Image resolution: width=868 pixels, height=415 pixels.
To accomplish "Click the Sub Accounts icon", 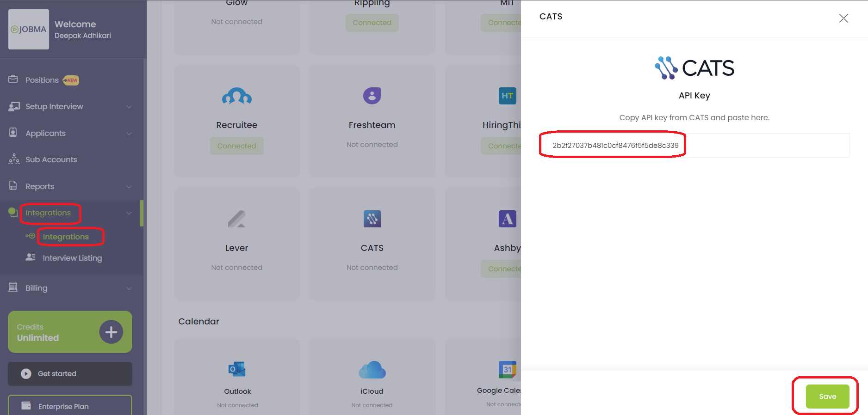I will pos(14,159).
